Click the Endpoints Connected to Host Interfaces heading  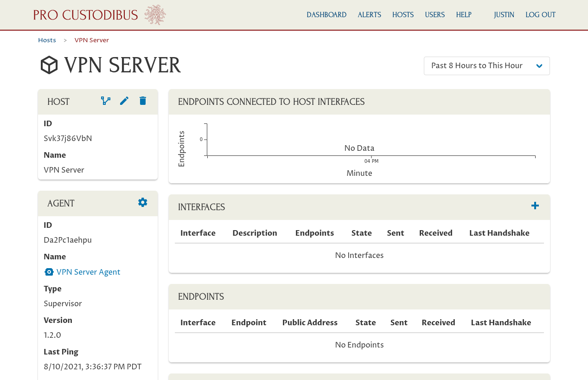tap(271, 102)
